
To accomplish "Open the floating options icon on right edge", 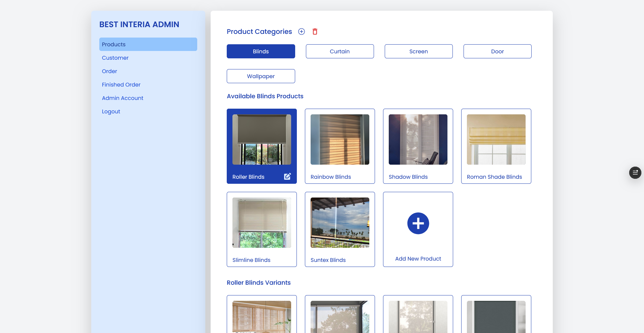I will [635, 172].
